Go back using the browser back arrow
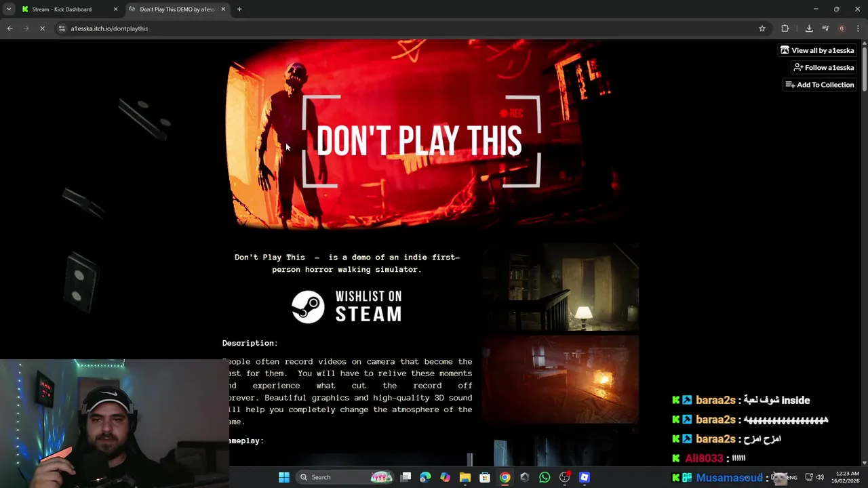Screen dimensions: 868x488 [9, 28]
